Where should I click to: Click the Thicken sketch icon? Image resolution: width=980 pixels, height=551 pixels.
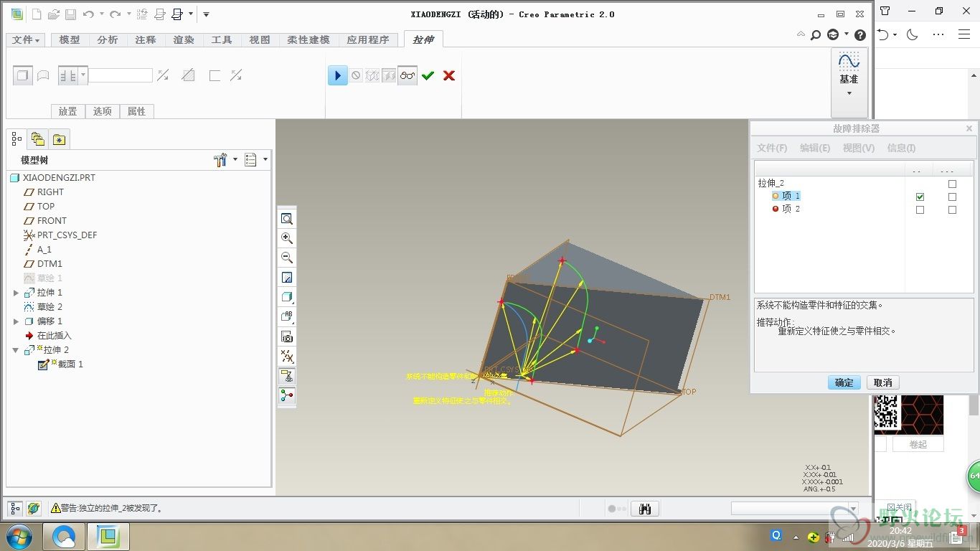point(215,75)
